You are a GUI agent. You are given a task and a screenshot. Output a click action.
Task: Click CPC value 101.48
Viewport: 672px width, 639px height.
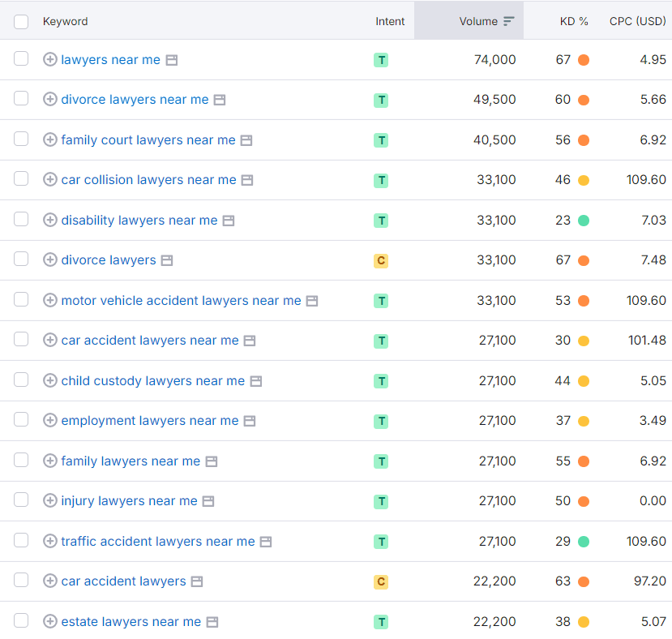click(x=647, y=340)
